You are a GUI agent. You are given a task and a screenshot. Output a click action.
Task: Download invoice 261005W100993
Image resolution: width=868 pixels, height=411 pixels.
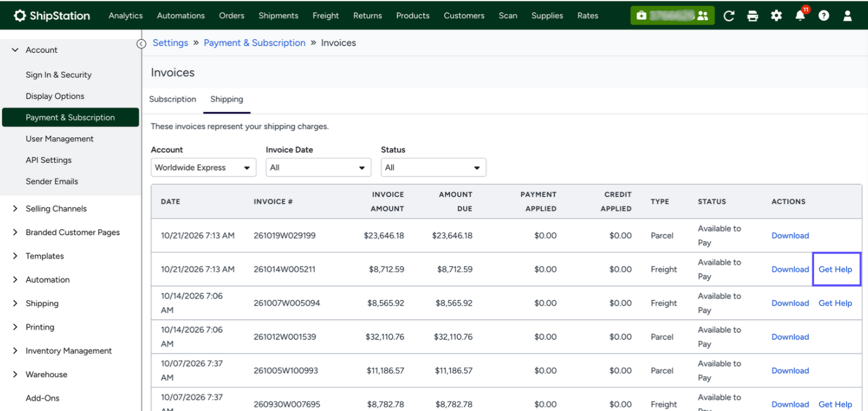[790, 371]
